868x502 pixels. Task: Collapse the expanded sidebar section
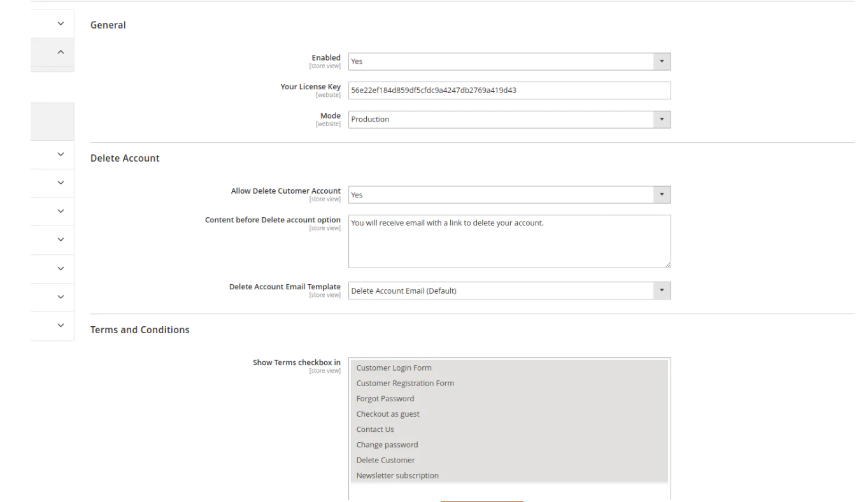tap(60, 51)
